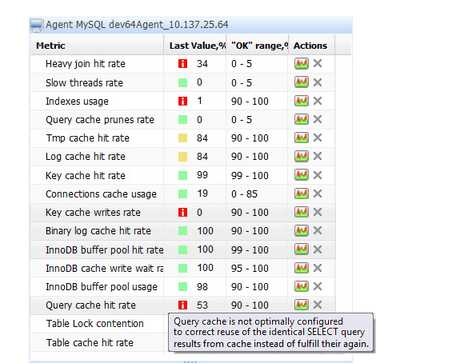
Task: Open chart for Query cache prunes rate
Action: 301,119
